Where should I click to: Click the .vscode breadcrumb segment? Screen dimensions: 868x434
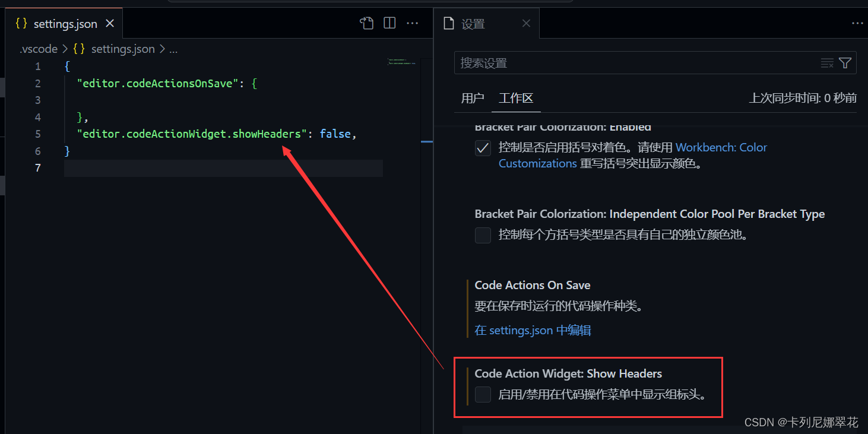pyautogui.click(x=39, y=49)
